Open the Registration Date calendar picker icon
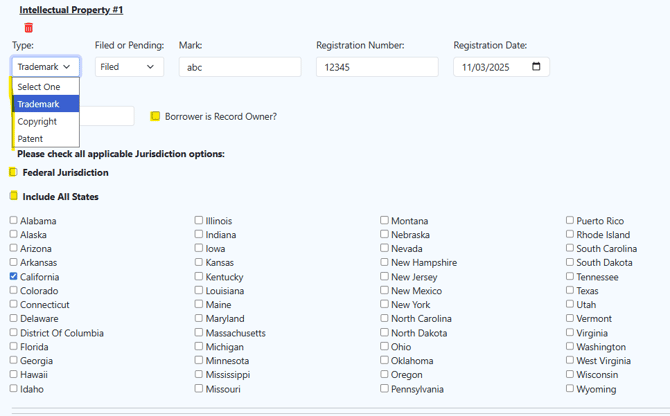 [536, 67]
